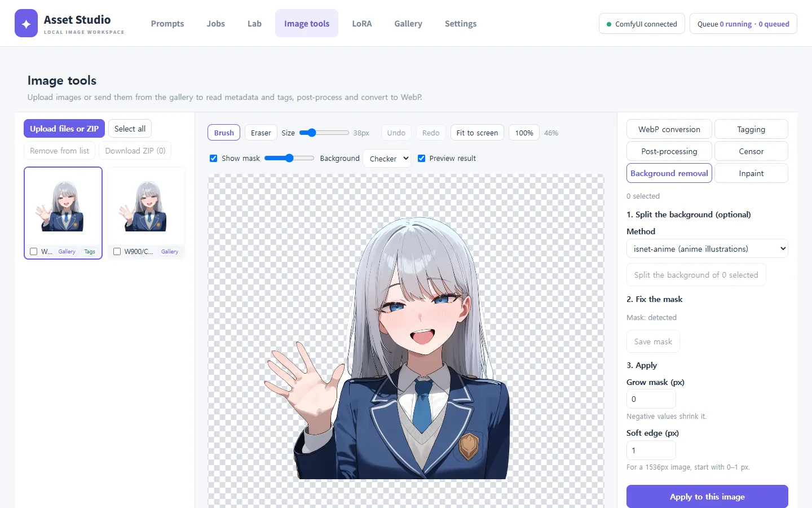This screenshot has height=508, width=812.
Task: Open the WebP conversion panel
Action: [669, 129]
